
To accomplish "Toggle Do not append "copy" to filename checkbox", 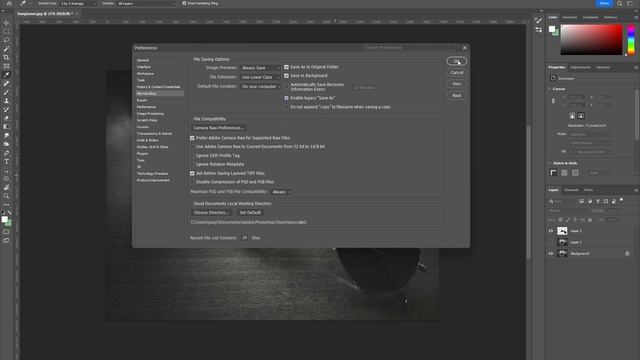I will [x=286, y=107].
